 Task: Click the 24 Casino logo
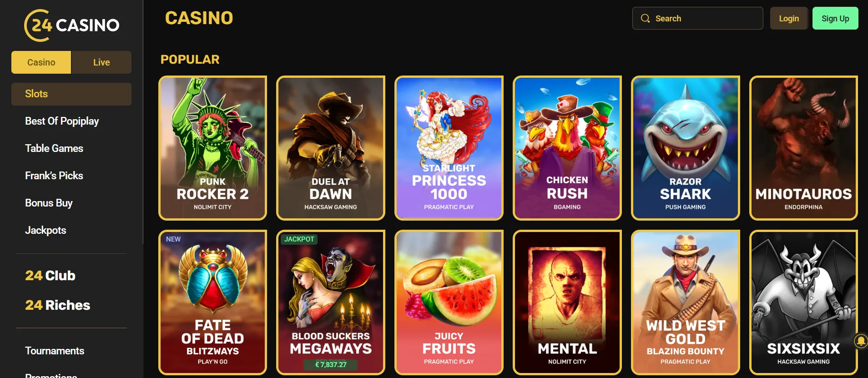point(71,25)
